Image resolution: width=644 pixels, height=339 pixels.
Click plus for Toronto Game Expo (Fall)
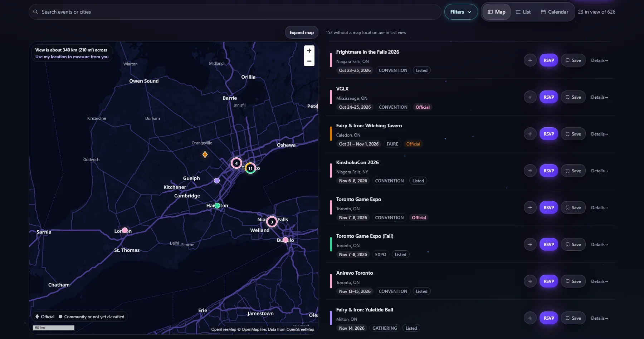click(x=530, y=245)
